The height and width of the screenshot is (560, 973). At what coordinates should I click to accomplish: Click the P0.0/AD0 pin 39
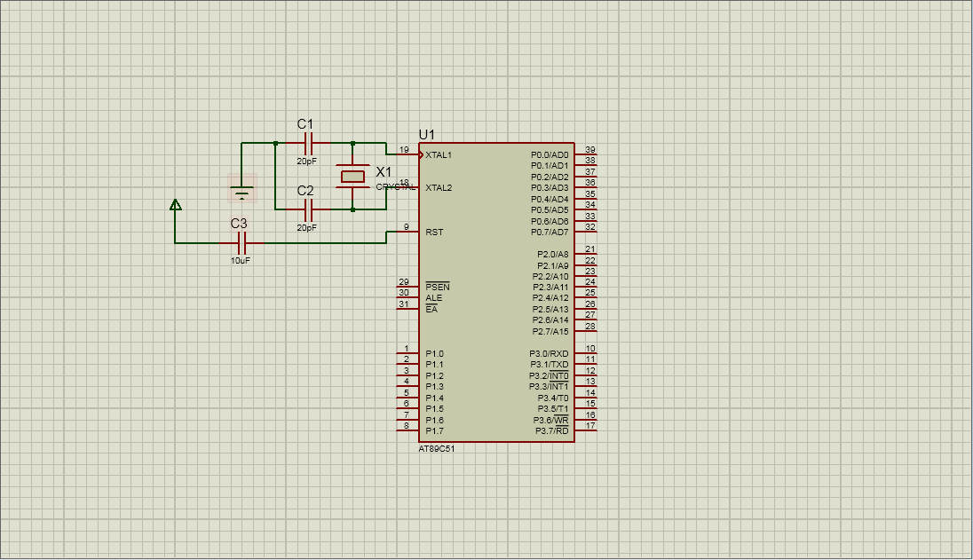(x=585, y=154)
